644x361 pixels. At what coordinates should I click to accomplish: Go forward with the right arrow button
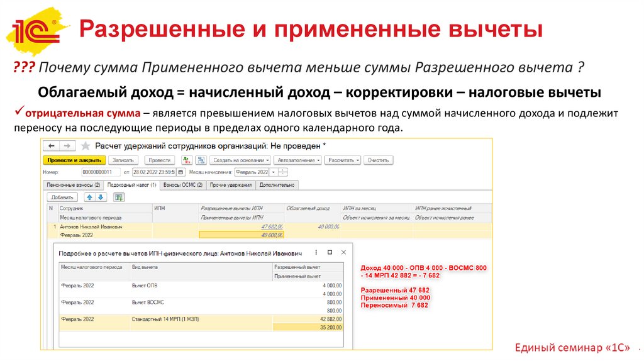click(67, 146)
